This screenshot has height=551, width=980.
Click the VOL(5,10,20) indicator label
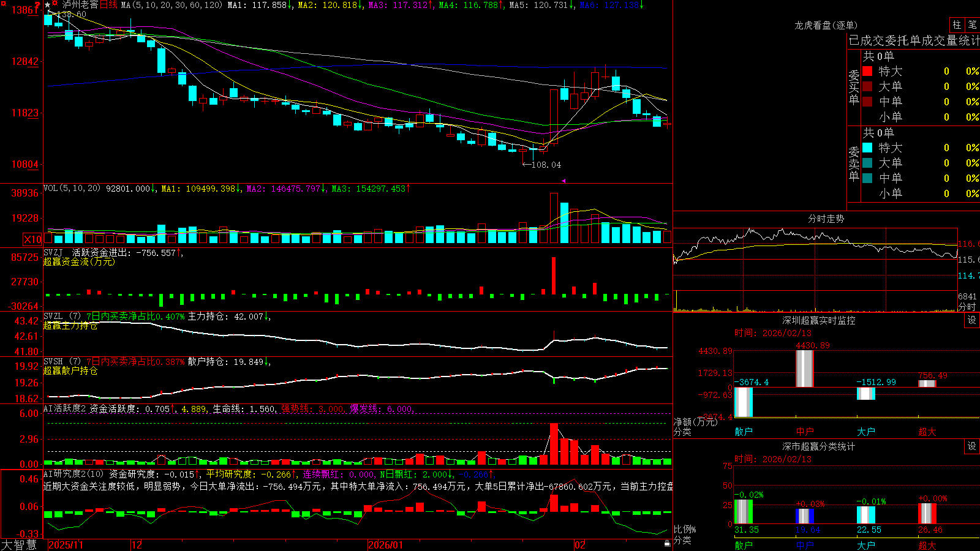point(72,189)
